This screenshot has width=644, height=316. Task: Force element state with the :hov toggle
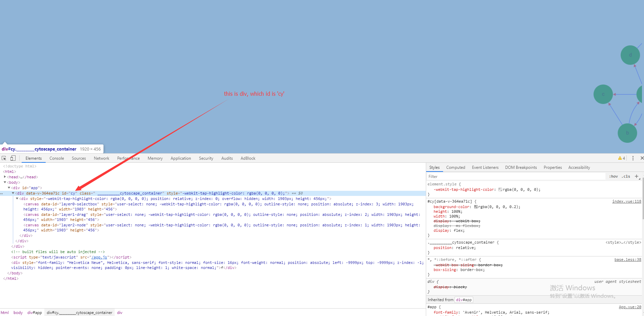[x=613, y=176]
